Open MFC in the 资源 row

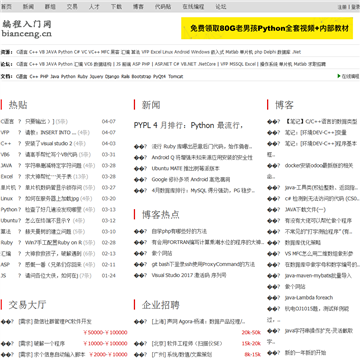pos(105,52)
